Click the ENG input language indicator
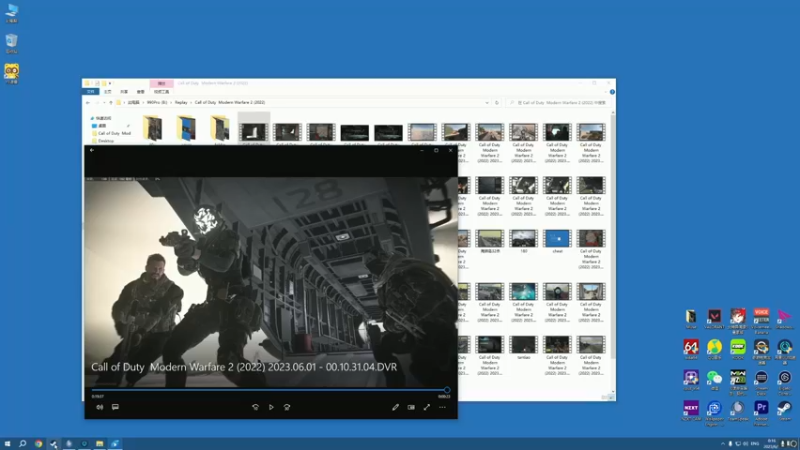800x450 pixels. click(755, 444)
